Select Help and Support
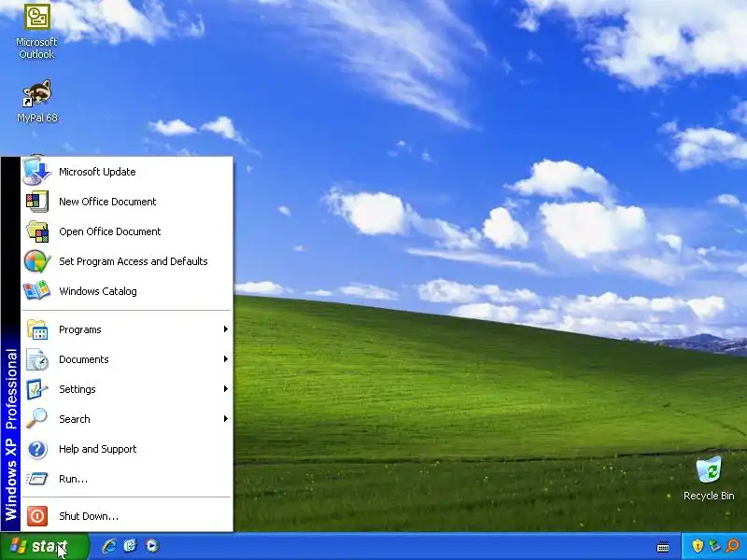 127,449
